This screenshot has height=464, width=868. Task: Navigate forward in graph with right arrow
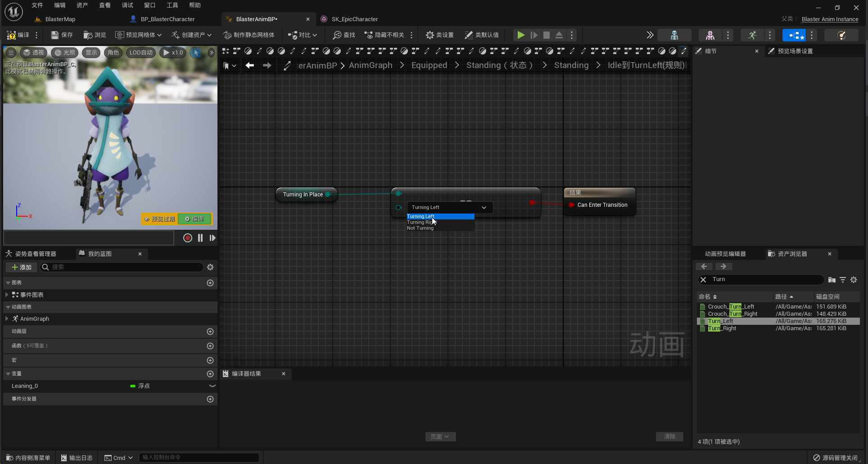click(x=267, y=65)
